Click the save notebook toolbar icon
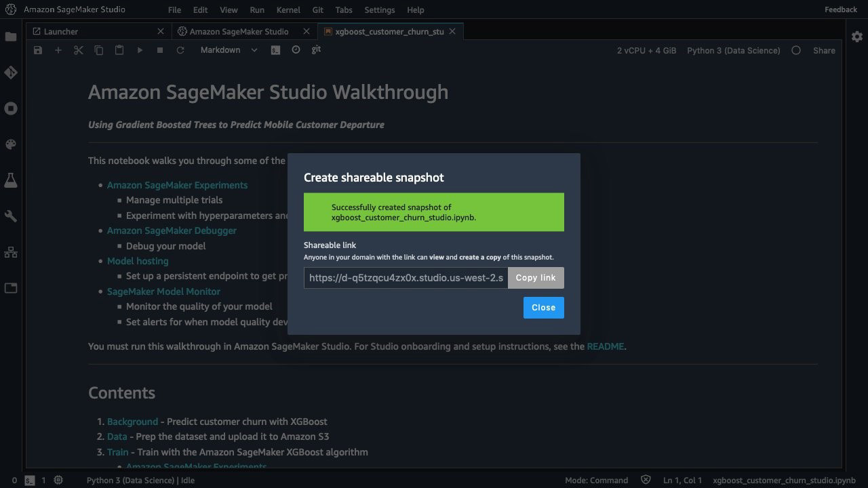The height and width of the screenshot is (488, 868). 38,50
